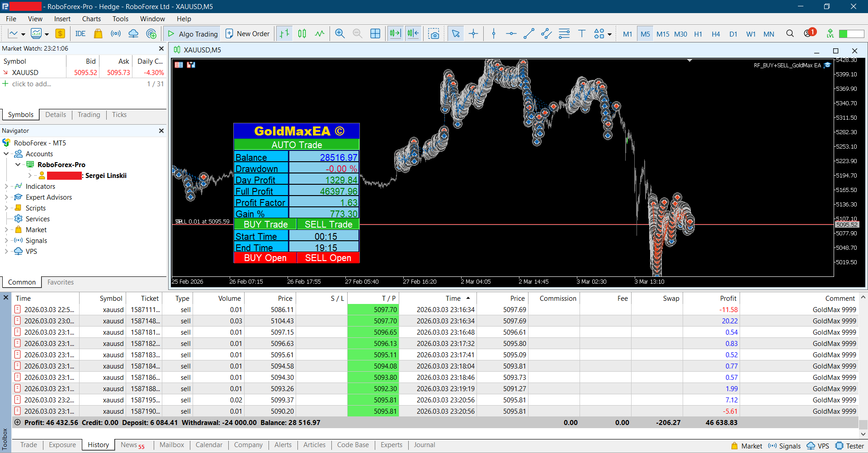Open trading Signals from the toolbar icon
Viewport: 868px width, 453px height.
[x=116, y=34]
